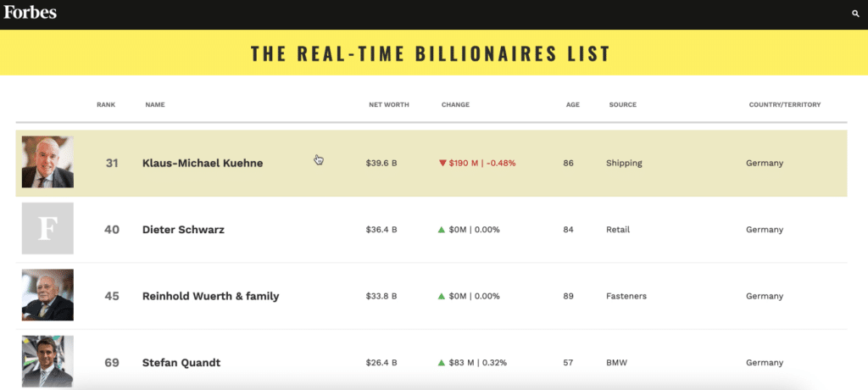Image resolution: width=868 pixels, height=390 pixels.
Task: Sort by Net Worth column header
Action: (389, 104)
